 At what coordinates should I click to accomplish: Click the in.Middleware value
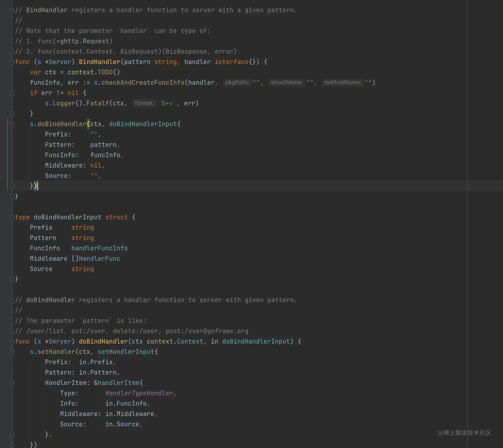click(130, 414)
